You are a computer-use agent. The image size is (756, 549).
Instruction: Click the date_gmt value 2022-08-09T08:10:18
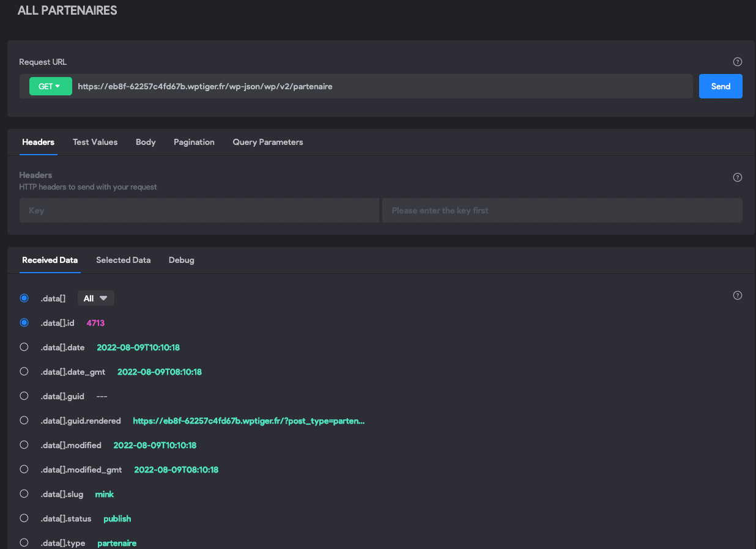point(160,372)
